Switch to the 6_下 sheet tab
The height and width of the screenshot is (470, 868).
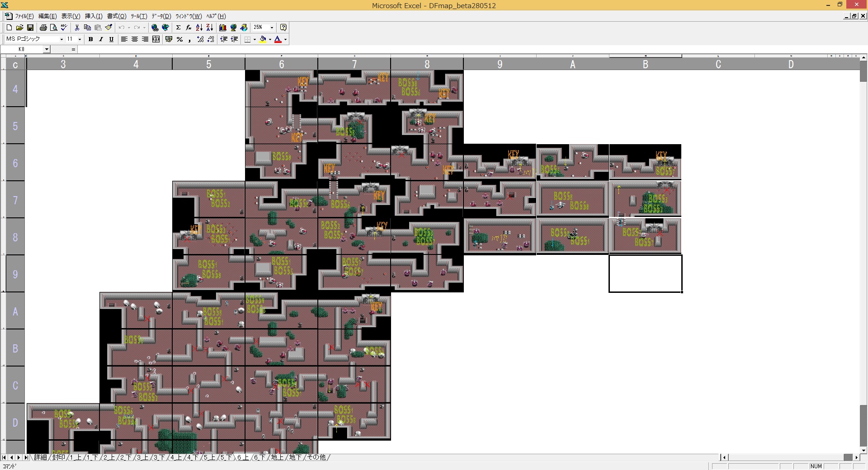pos(259,457)
